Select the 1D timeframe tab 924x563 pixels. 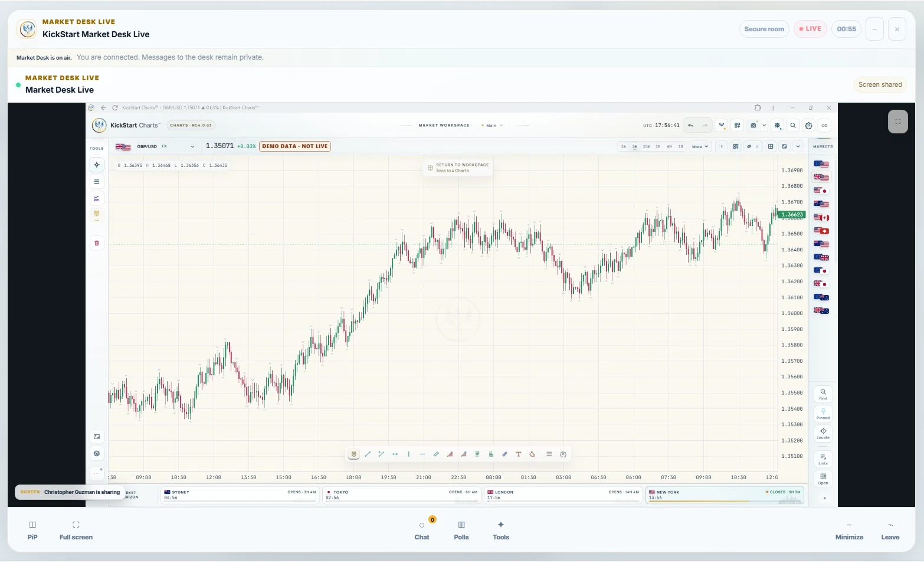pos(680,146)
